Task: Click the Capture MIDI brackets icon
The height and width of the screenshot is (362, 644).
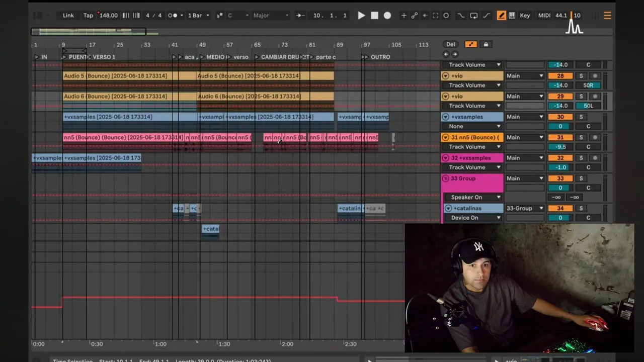Action: click(435, 16)
